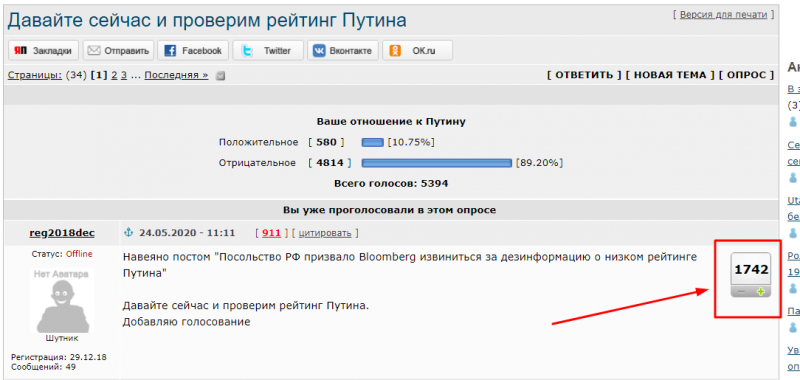The width and height of the screenshot is (800, 380).
Task: Click the green plus rating button
Action: pos(761,292)
